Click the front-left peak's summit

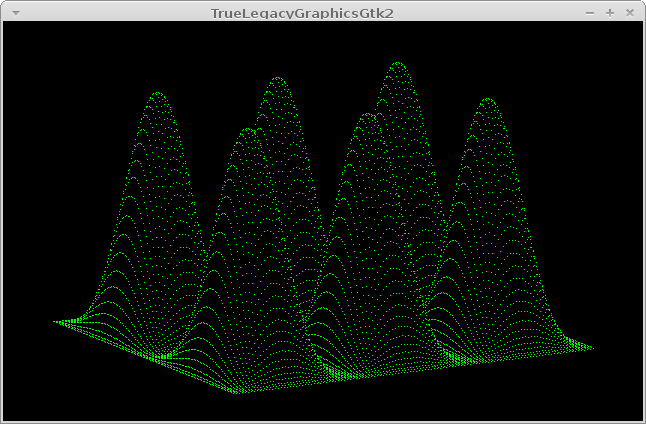[249, 129]
